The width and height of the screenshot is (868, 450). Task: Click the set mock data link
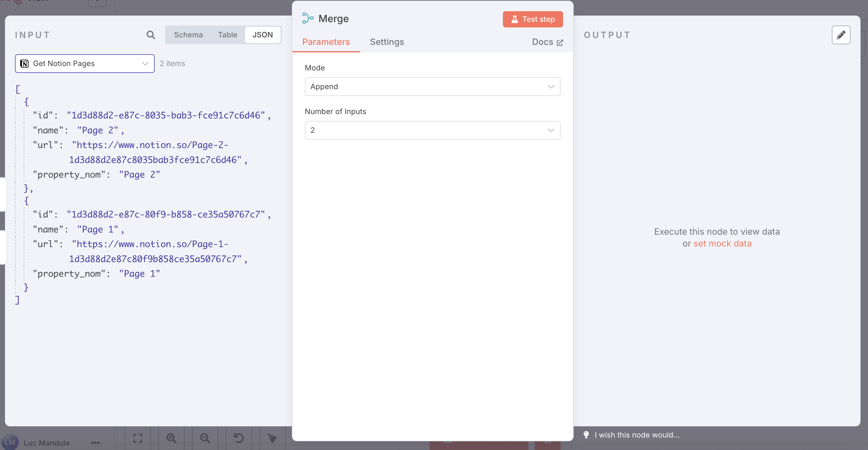722,243
